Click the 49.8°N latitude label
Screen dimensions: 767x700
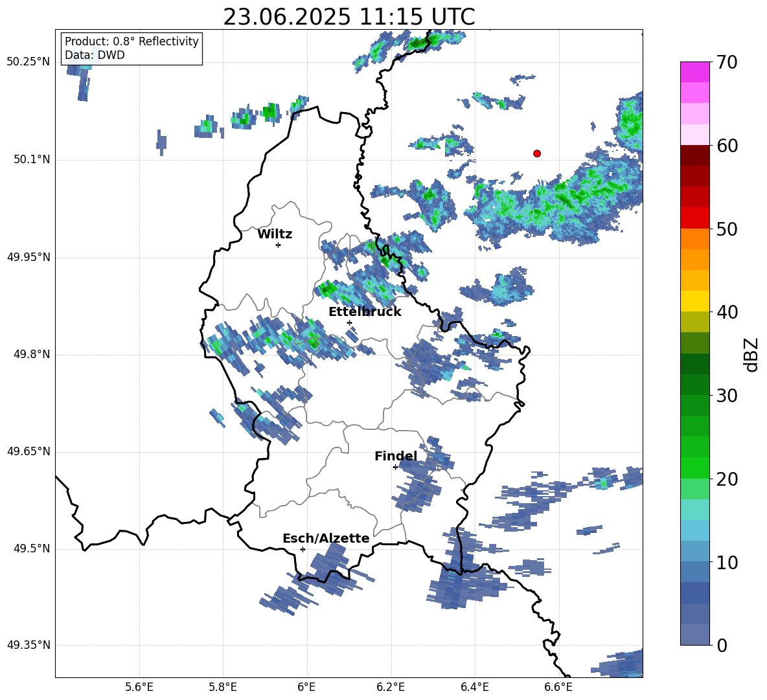32,354
